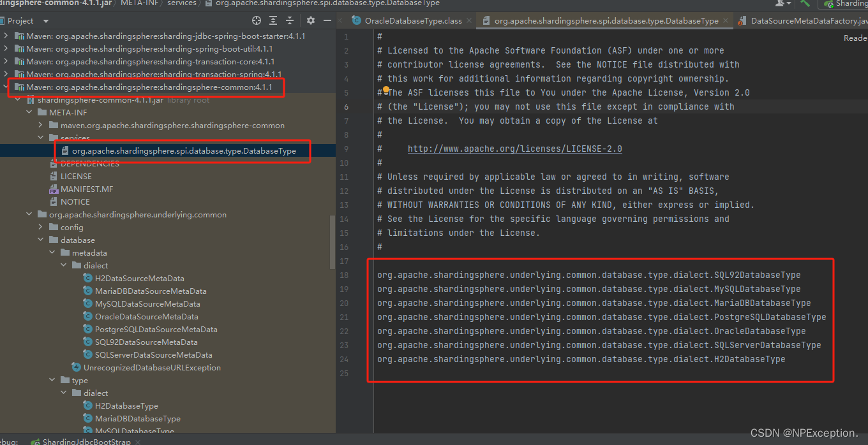Click the LICENSE file icon
Viewport: 868px width, 445px height.
click(x=54, y=177)
